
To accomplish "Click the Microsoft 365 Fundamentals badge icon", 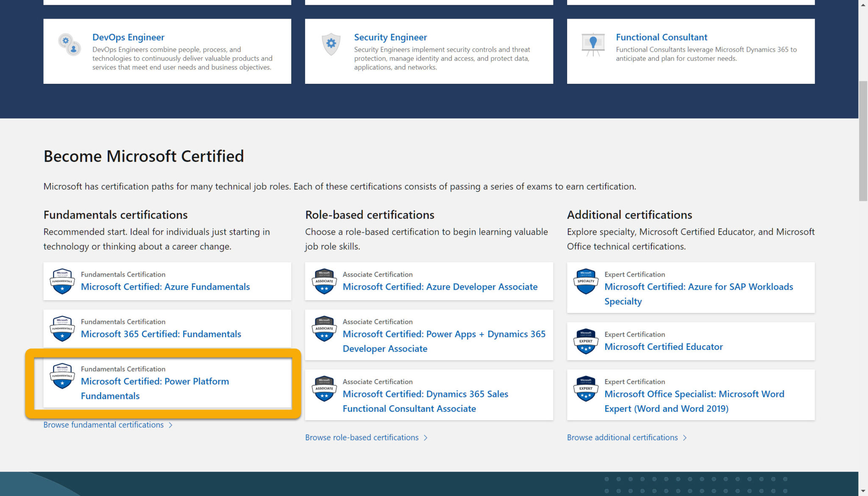I will (x=62, y=329).
